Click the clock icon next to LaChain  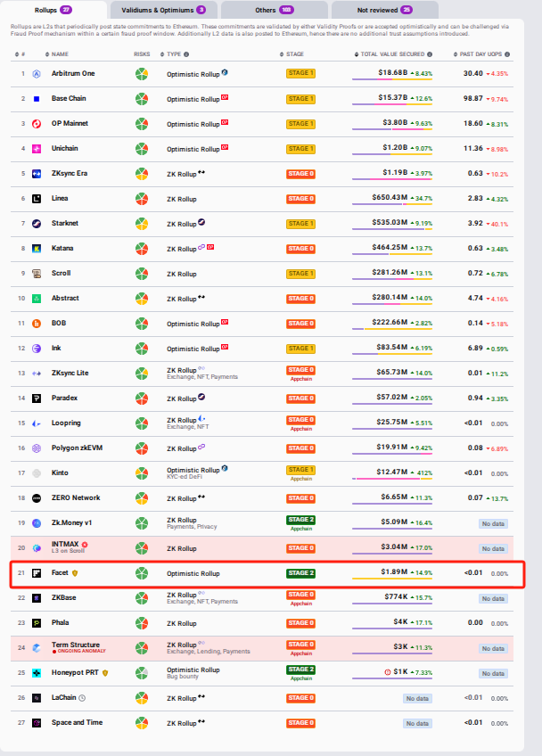coord(82,698)
